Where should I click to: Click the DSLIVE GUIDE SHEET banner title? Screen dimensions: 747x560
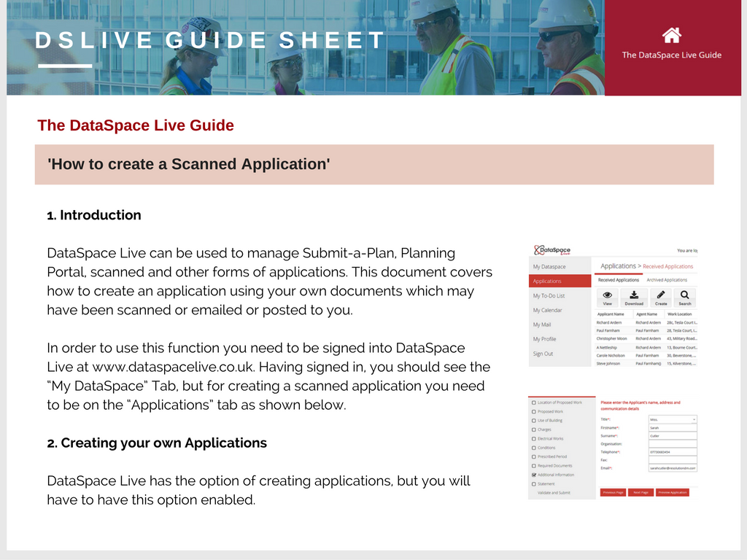coord(209,40)
